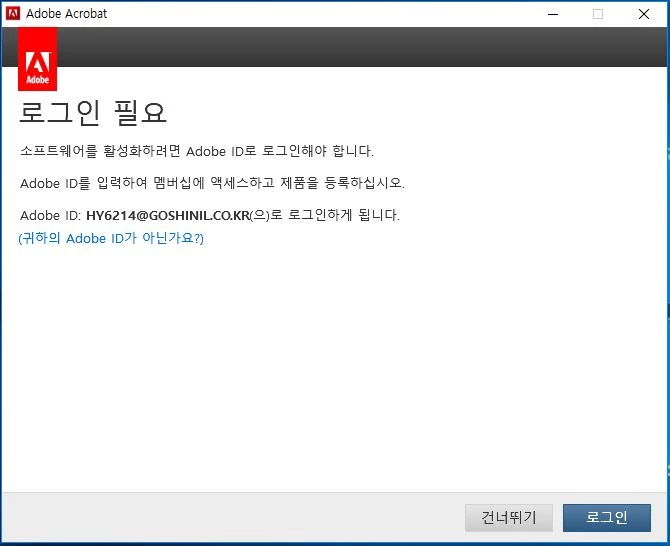
Task: Click the '로그인 필요' heading
Action: click(93, 113)
